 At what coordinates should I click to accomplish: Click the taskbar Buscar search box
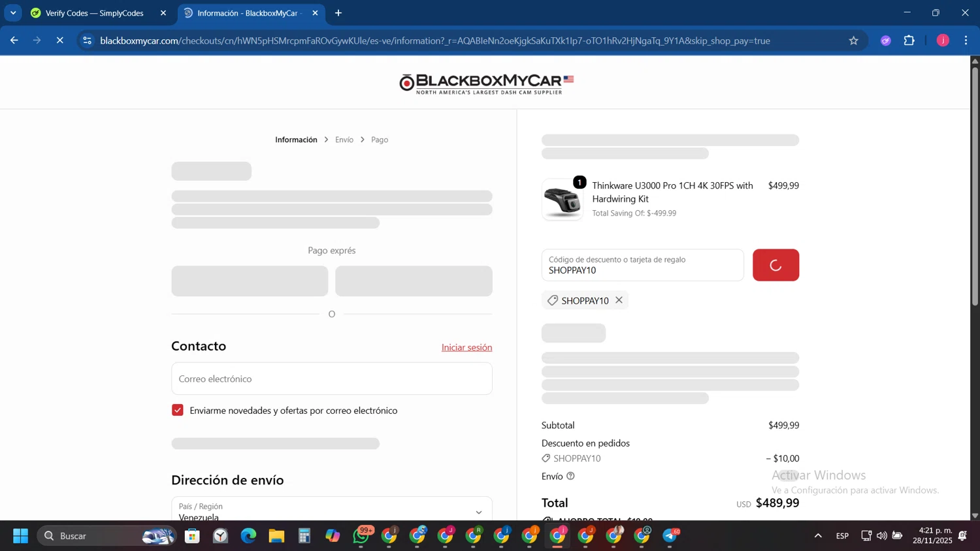106,536
